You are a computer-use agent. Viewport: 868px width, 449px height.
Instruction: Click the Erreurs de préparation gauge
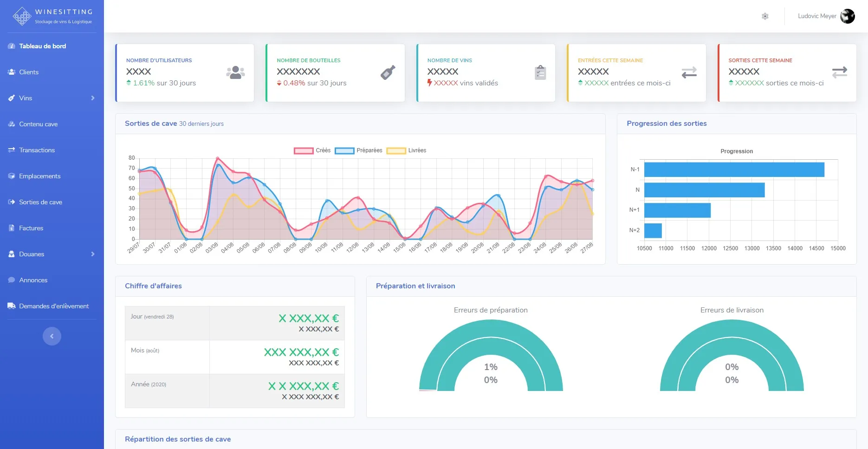click(x=491, y=358)
